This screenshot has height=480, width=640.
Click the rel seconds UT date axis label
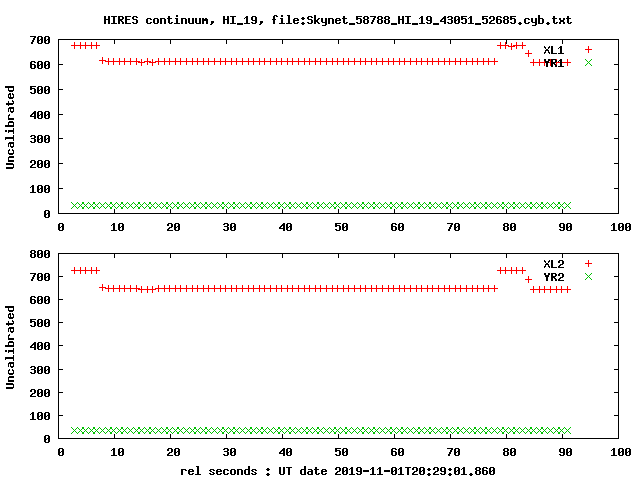point(338,471)
